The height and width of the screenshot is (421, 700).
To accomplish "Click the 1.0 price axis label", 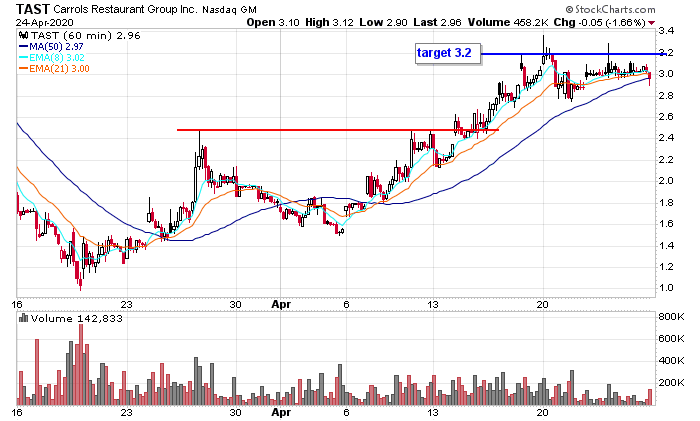I will [x=666, y=288].
